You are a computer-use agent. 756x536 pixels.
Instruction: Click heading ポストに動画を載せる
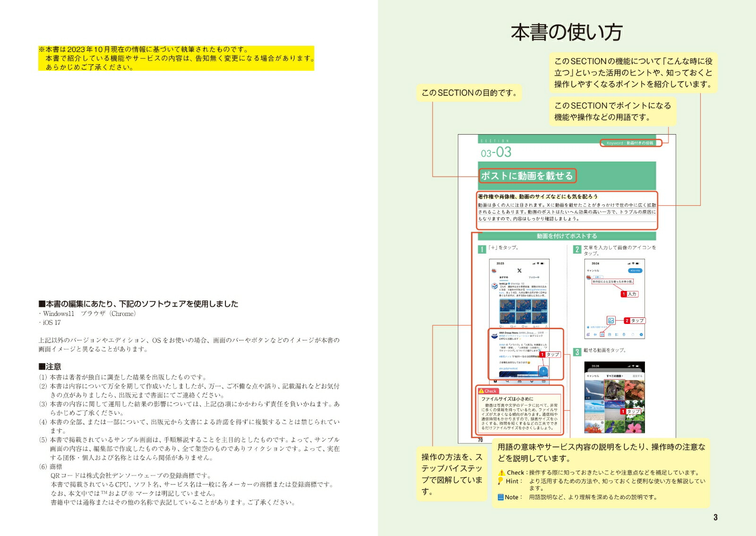pos(527,176)
